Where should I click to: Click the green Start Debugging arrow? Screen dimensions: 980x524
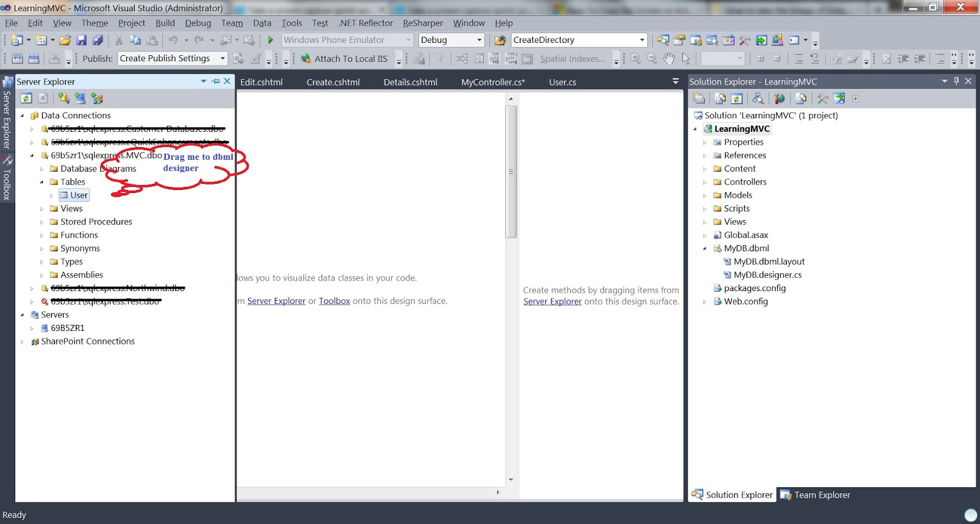[271, 40]
